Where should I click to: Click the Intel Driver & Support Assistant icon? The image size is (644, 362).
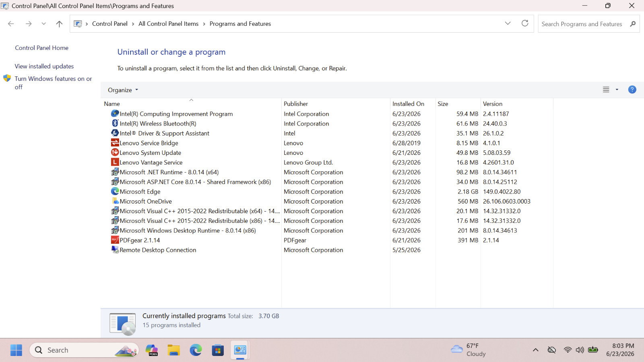tap(115, 133)
